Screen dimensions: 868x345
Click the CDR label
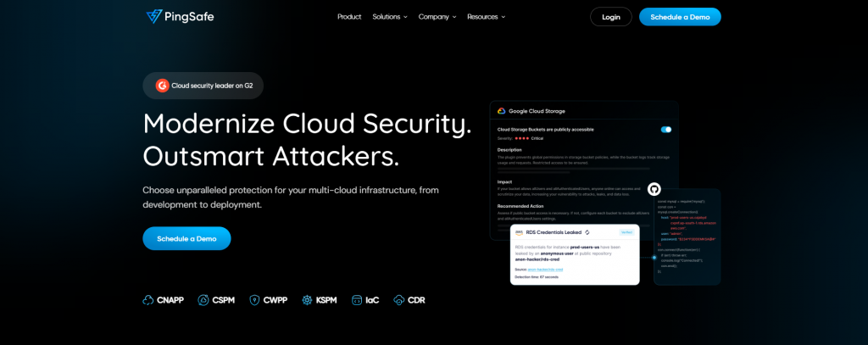point(416,300)
